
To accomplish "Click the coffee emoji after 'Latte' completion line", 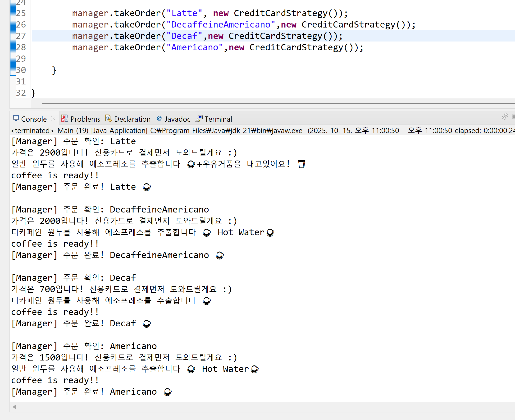I will pyautogui.click(x=147, y=187).
